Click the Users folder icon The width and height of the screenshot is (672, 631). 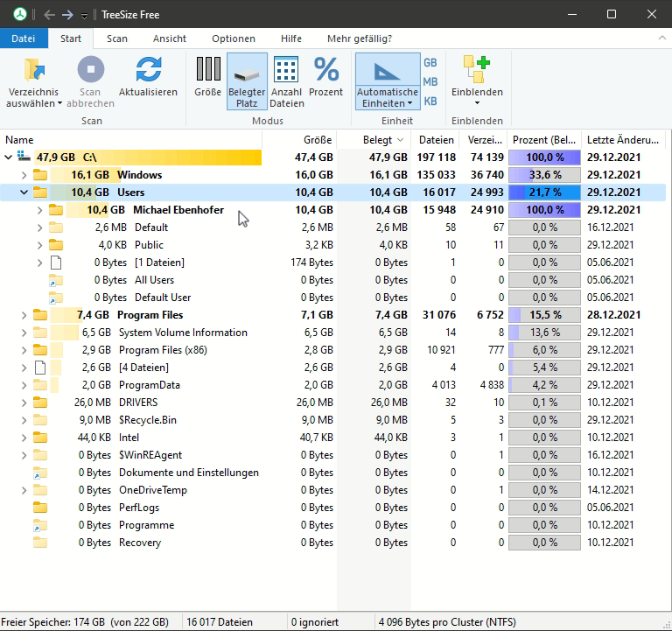tap(40, 193)
